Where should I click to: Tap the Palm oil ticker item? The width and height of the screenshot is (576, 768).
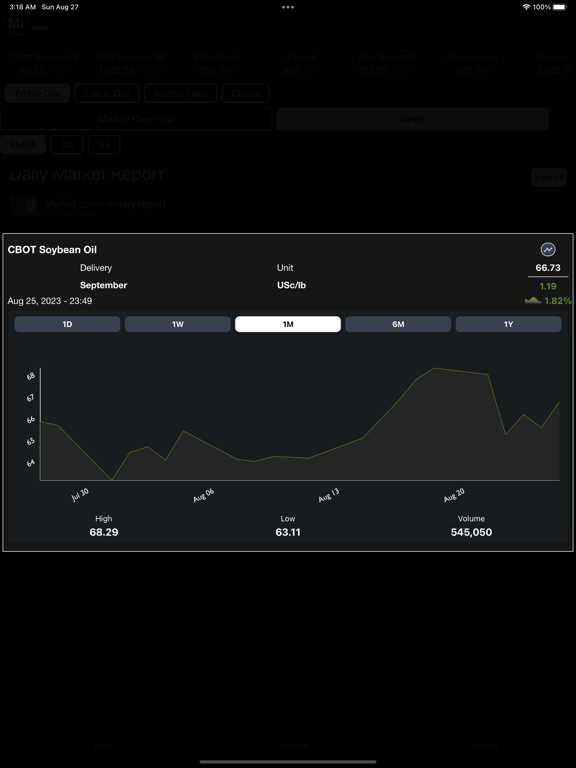[301, 64]
